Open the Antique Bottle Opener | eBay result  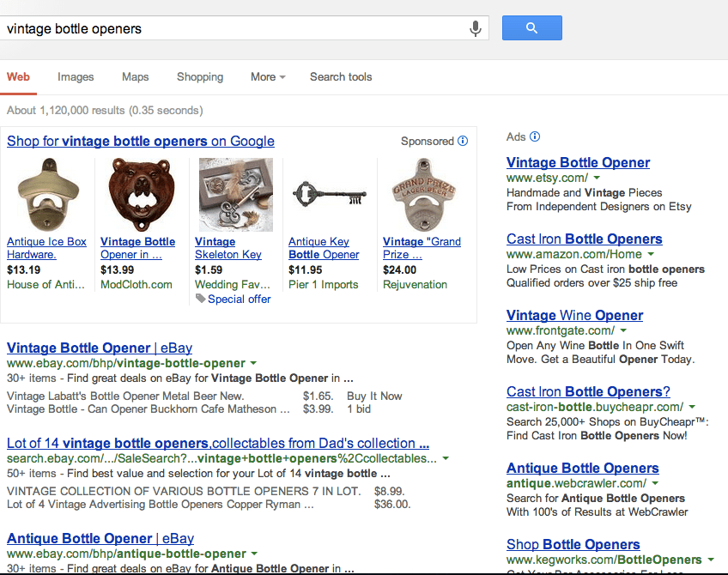coord(100,538)
